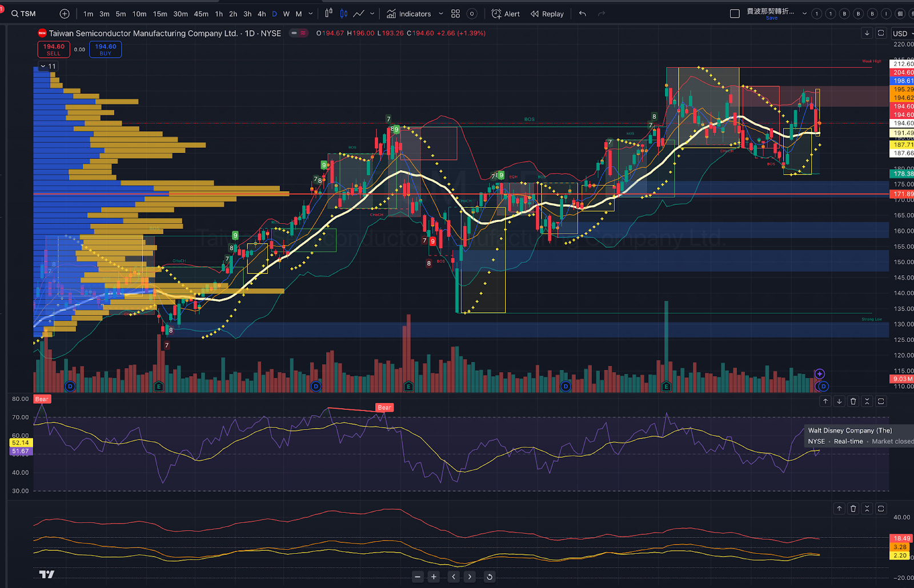
Task: Open the TSM symbol search
Action: (24, 14)
